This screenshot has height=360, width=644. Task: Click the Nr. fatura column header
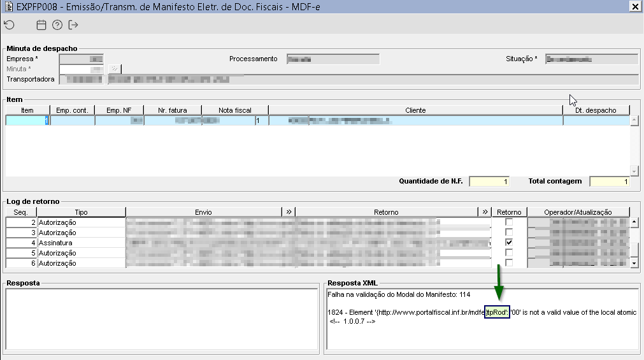point(173,110)
